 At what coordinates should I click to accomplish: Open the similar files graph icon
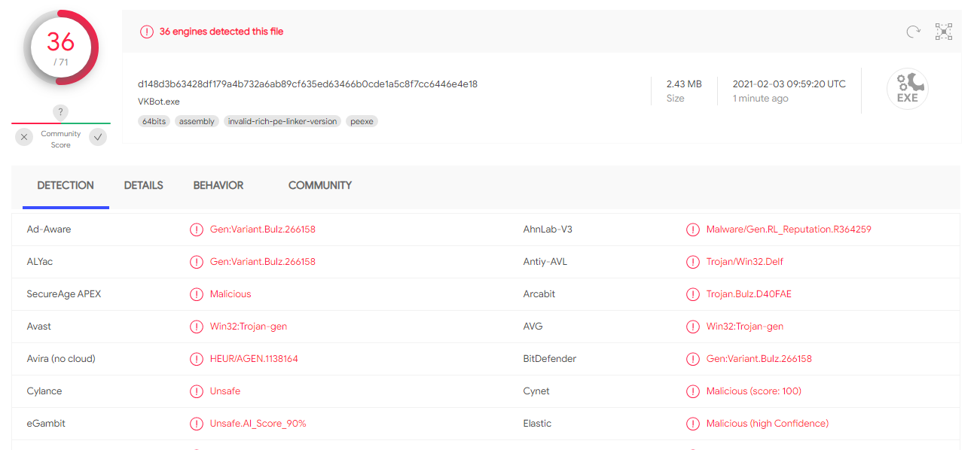click(944, 32)
